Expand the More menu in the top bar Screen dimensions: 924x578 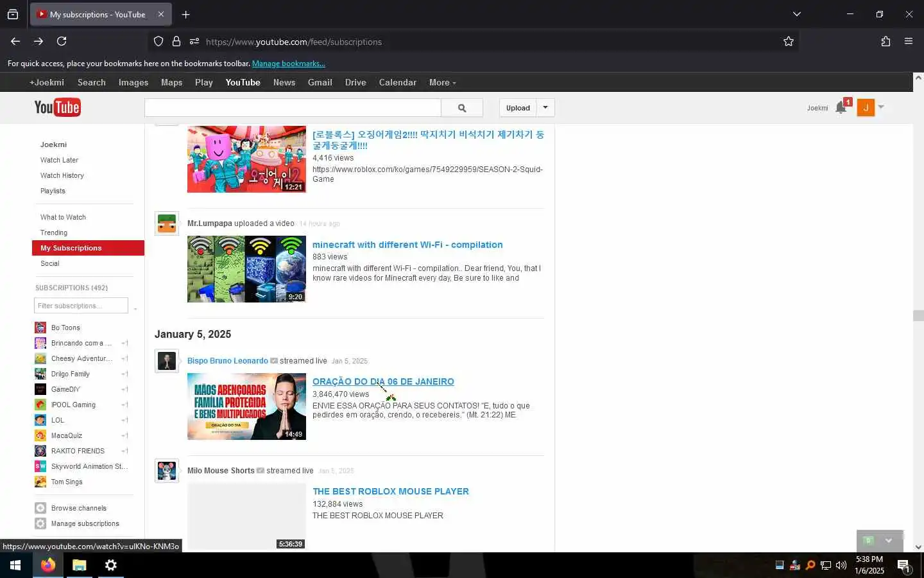(x=443, y=82)
